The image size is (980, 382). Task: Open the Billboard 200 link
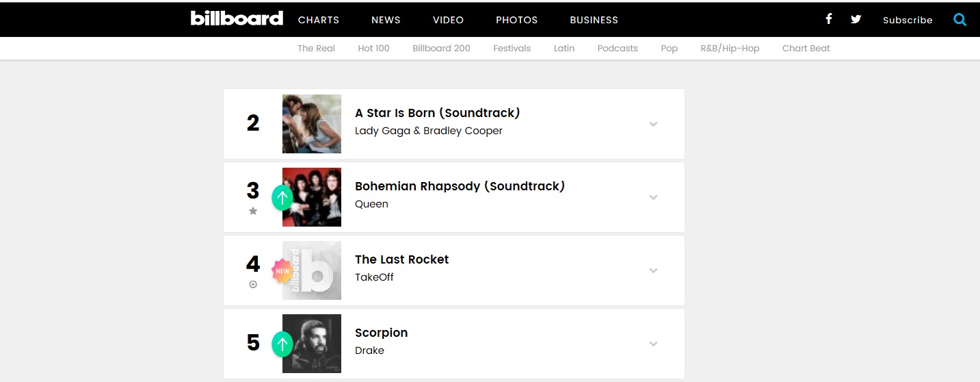pyautogui.click(x=441, y=48)
